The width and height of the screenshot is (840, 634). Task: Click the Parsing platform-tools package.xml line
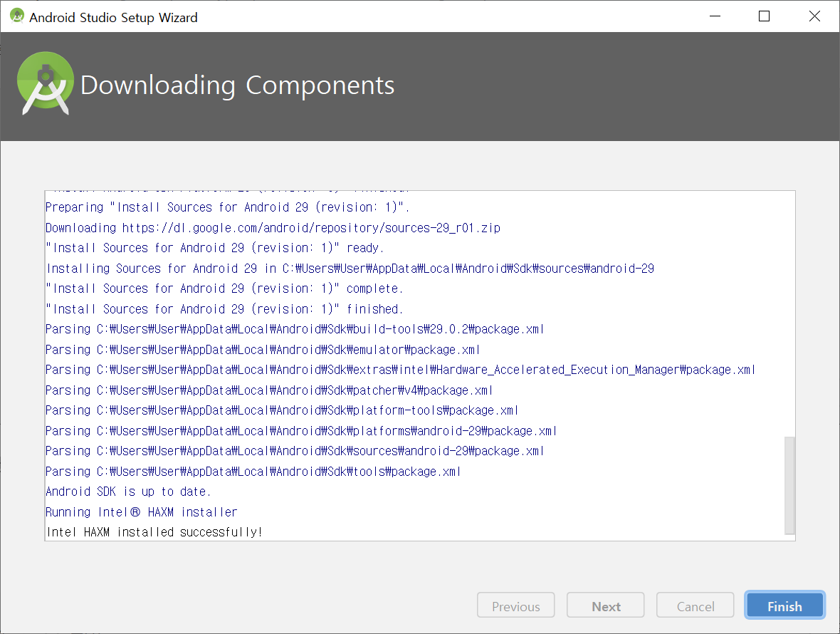click(x=282, y=410)
